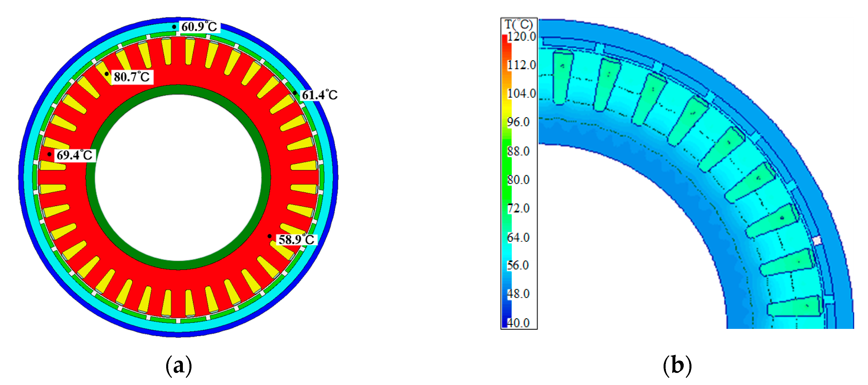868x385 pixels.
Task: Click the 40.0 legend value
Action: coord(518,323)
